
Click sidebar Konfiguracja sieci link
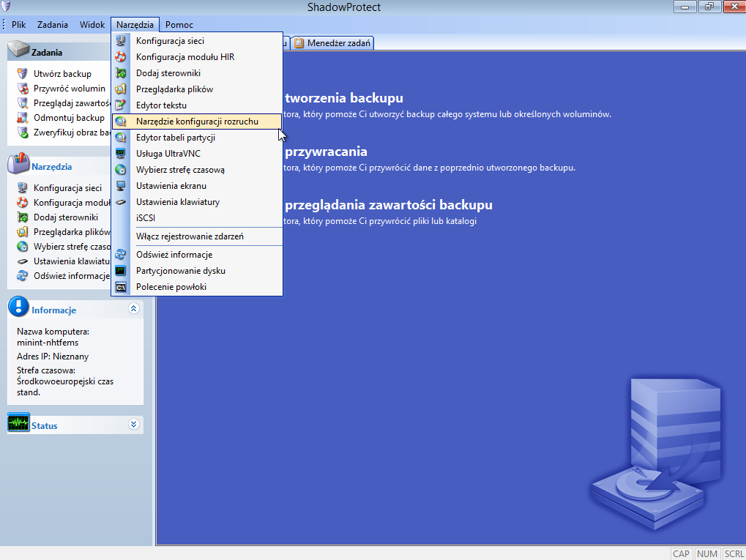coord(67,188)
